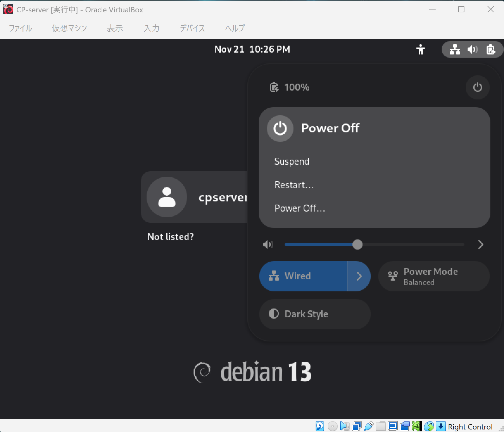
Task: Choose Power Off… menu entry
Action: pyautogui.click(x=300, y=208)
